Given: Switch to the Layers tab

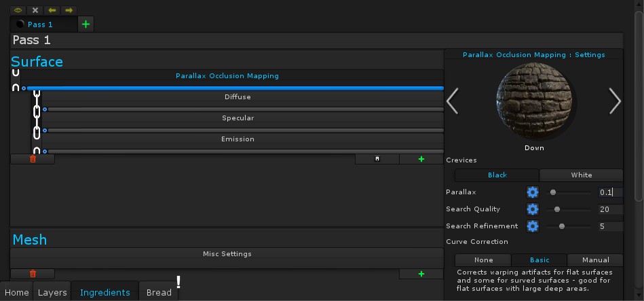Looking at the screenshot, I should click(x=52, y=292).
